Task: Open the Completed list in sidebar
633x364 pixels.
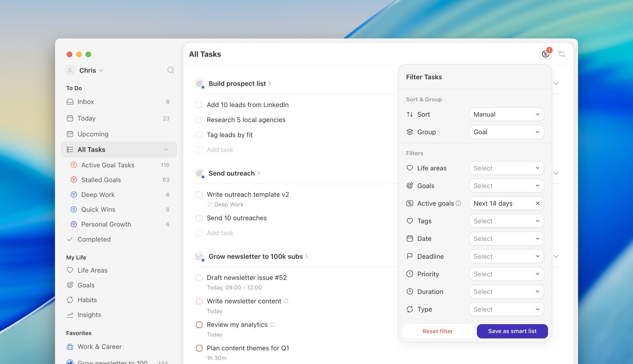Action: coord(119,239)
